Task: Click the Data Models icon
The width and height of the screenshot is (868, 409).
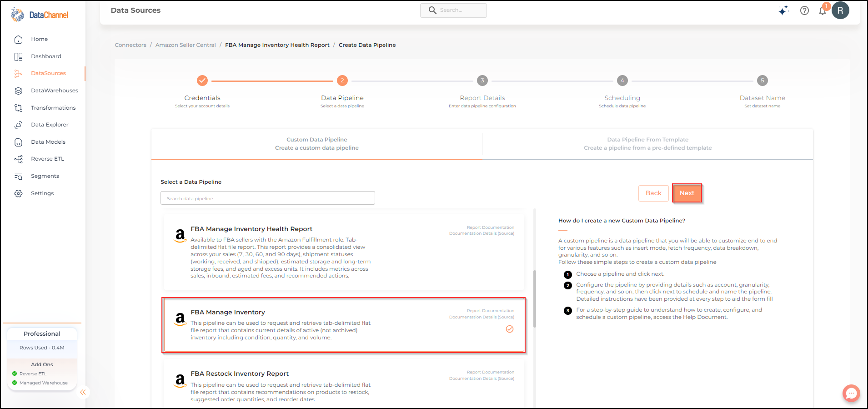Action: tap(18, 142)
